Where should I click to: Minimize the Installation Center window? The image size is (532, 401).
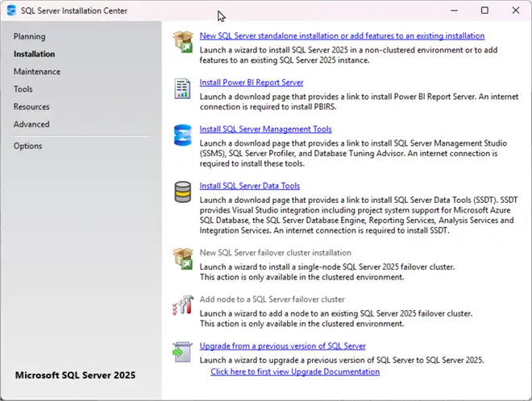454,10
